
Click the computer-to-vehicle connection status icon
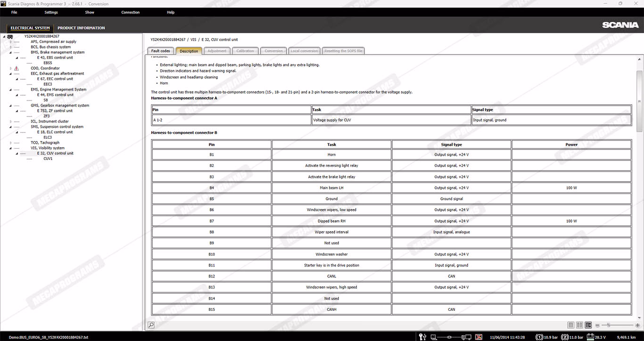(450, 337)
